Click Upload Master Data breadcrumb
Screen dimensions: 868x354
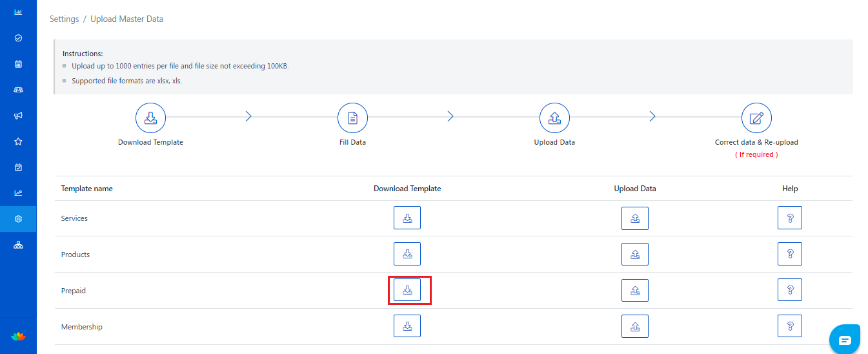pos(126,19)
